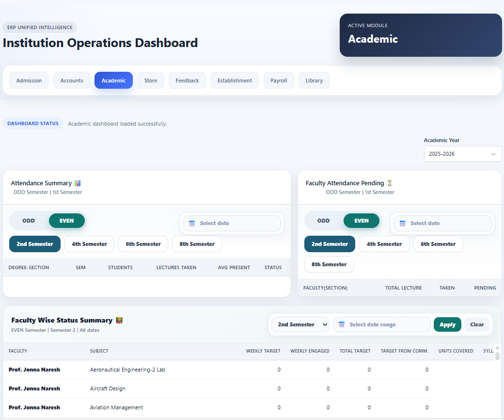Choose 6th Semester in Attendance Summary
The width and height of the screenshot is (504, 420).
143,244
